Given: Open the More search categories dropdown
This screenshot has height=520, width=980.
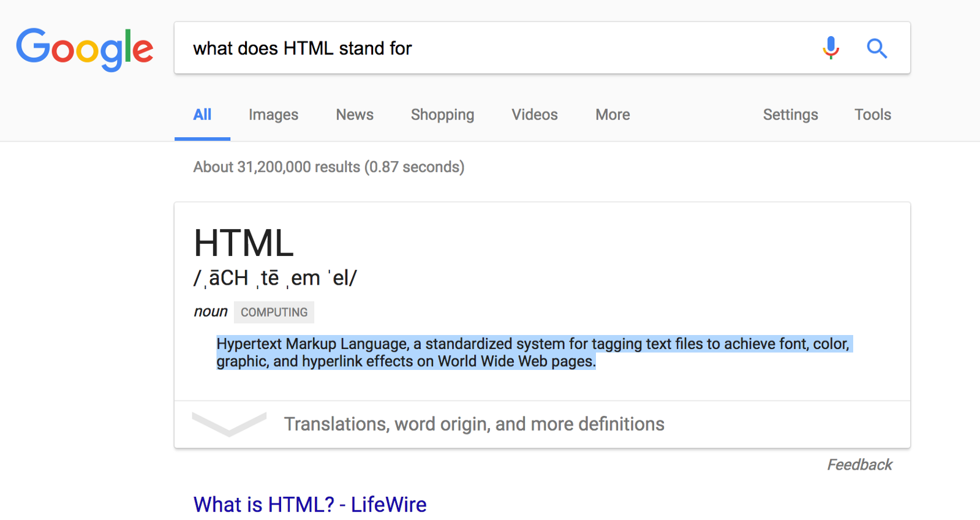Looking at the screenshot, I should [x=612, y=115].
